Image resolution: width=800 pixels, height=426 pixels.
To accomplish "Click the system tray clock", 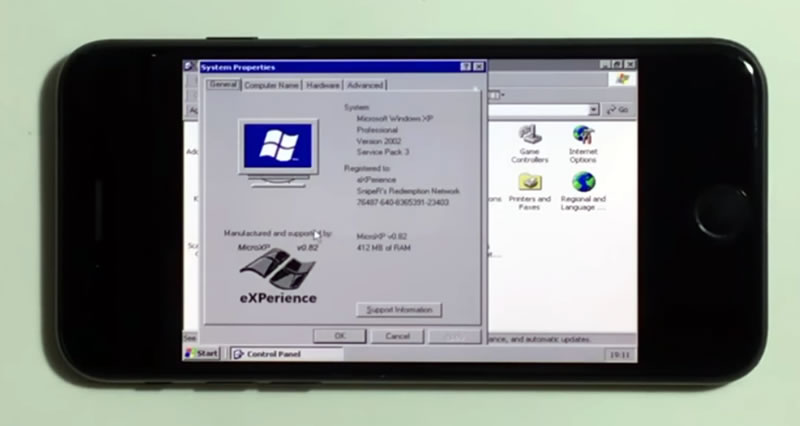I will [619, 354].
